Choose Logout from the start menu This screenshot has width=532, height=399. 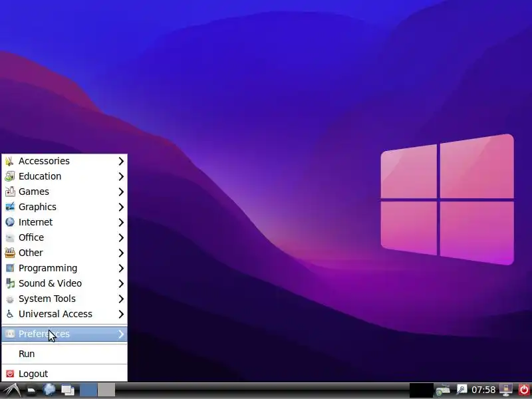click(65, 374)
